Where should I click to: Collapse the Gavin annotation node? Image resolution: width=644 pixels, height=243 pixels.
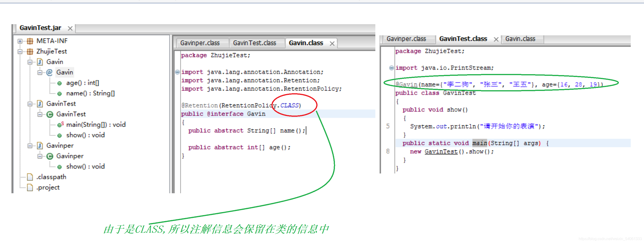coord(40,73)
